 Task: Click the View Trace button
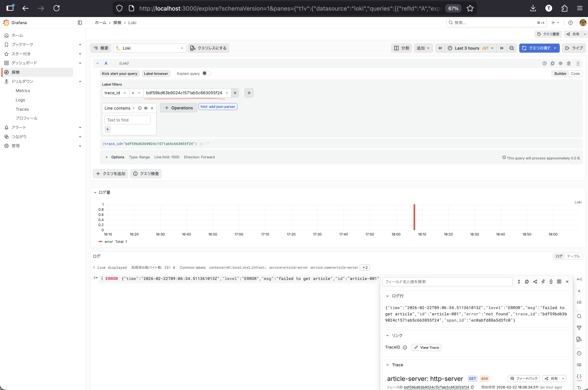426,348
